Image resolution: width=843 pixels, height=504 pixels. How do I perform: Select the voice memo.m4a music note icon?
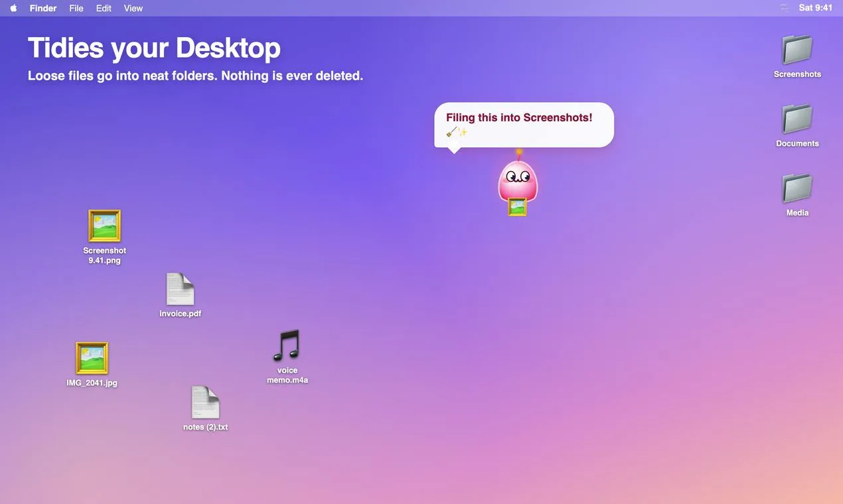click(x=287, y=346)
